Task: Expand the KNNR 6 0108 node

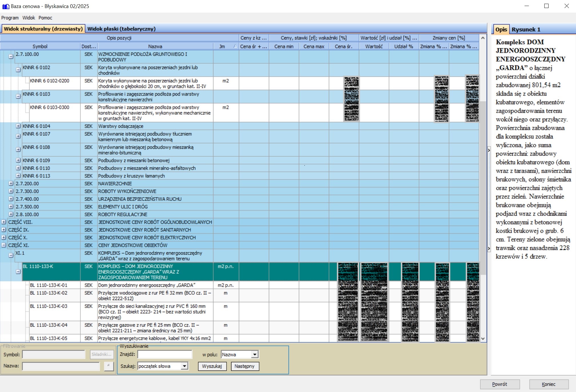Action: tap(18, 150)
